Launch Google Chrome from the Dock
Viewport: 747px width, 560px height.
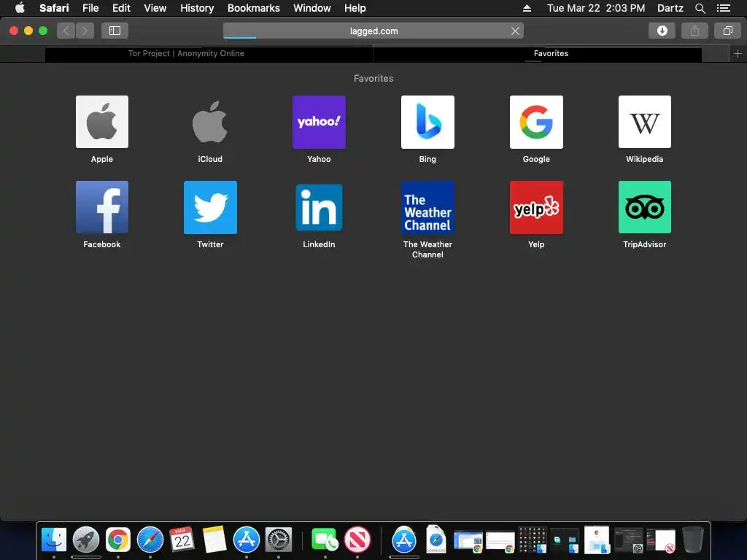coord(118,540)
